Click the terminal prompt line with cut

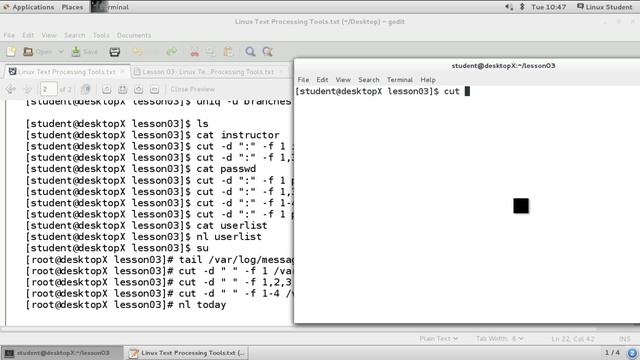(382, 91)
